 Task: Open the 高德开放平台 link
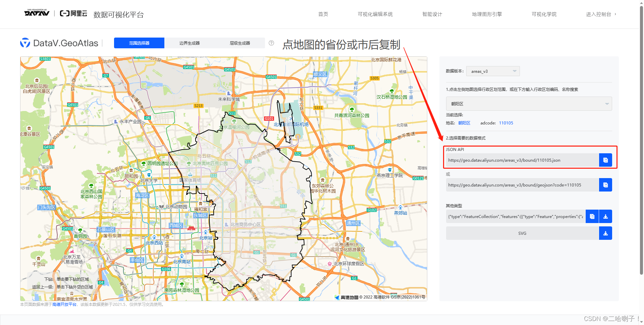pos(64,305)
